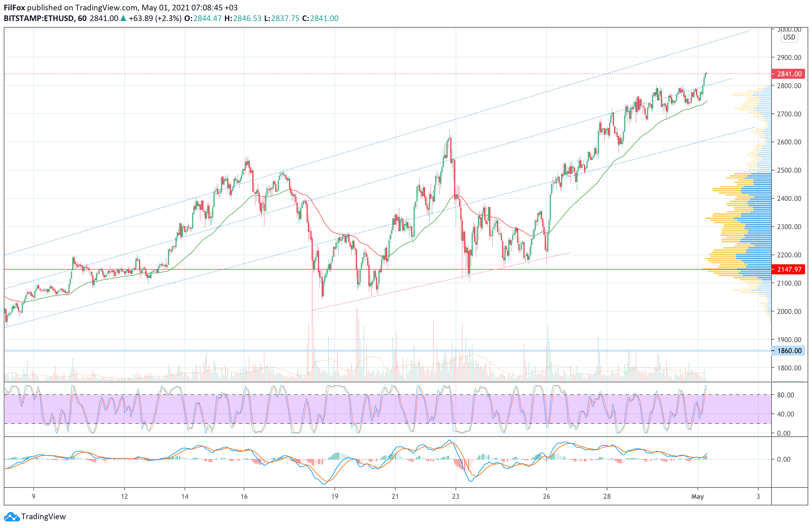
Task: Click the 2500.00 price scale label
Action: [789, 170]
